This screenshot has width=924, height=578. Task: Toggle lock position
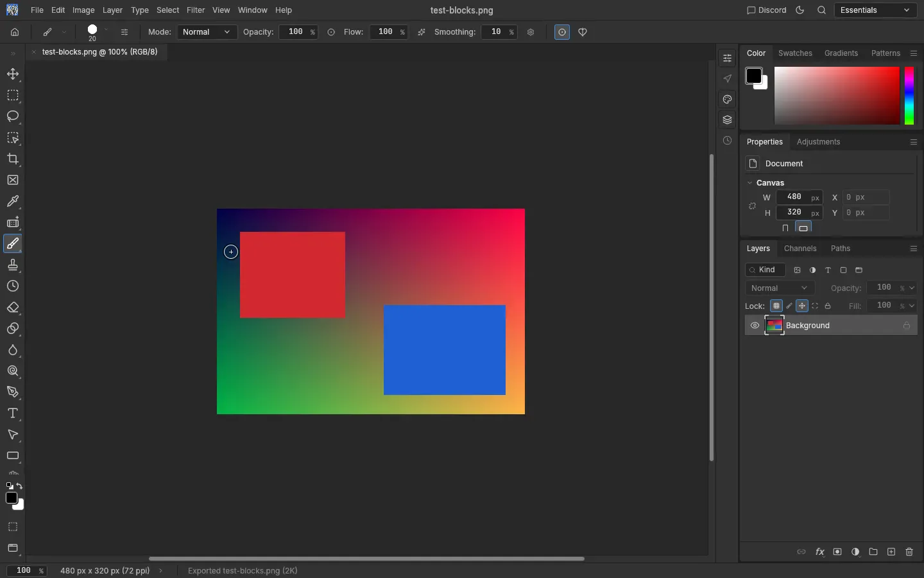802,306
